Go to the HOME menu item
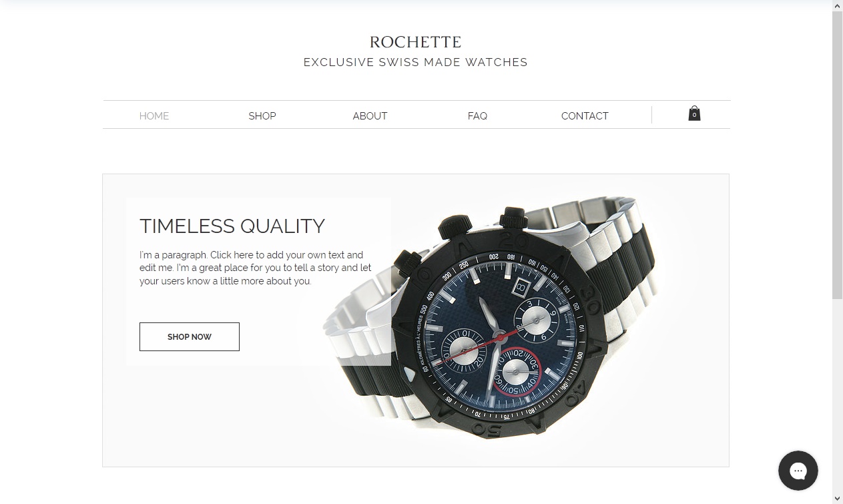Viewport: 843px width, 504px height. pyautogui.click(x=154, y=116)
